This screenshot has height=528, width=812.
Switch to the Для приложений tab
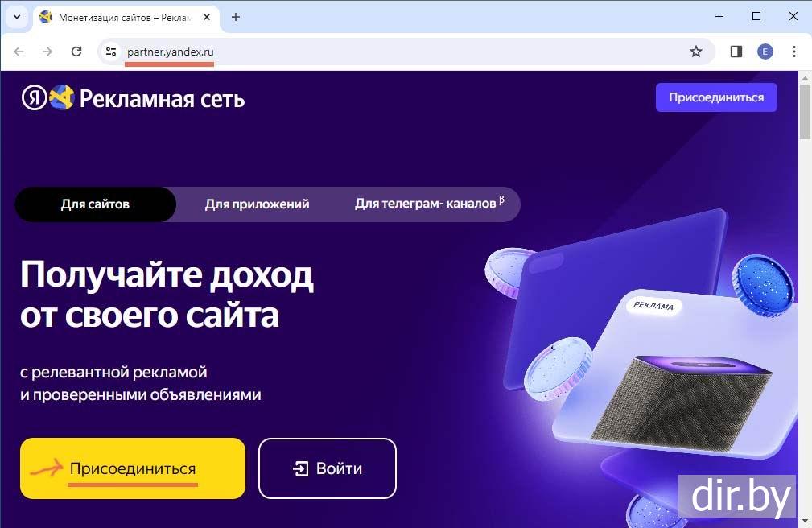tap(257, 204)
